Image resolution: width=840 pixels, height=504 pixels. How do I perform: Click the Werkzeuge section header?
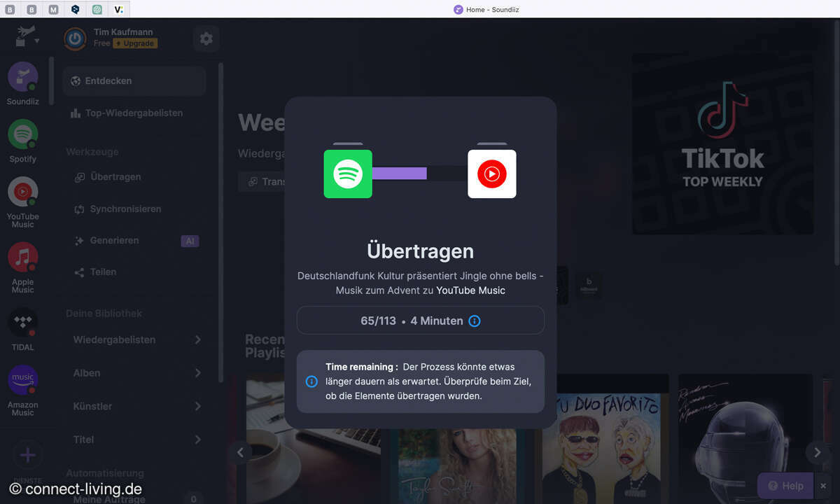(92, 152)
